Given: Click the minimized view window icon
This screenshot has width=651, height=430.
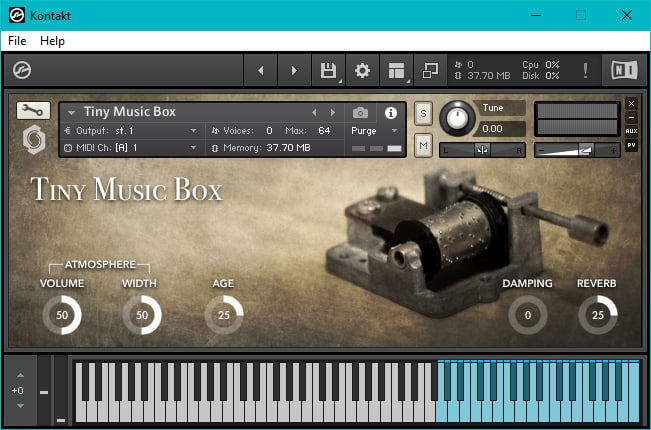Looking at the screenshot, I should tap(430, 71).
